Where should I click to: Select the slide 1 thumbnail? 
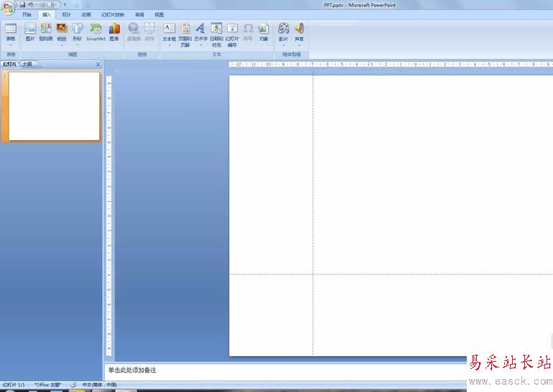pos(55,106)
